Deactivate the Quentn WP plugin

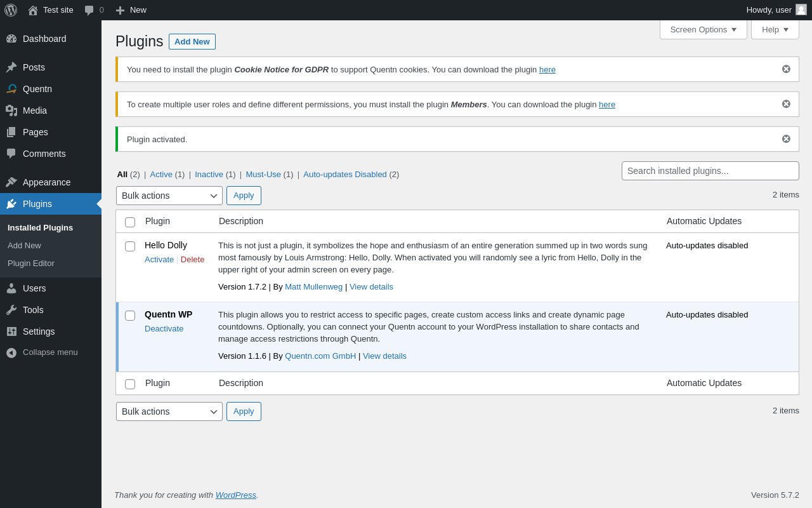(164, 329)
